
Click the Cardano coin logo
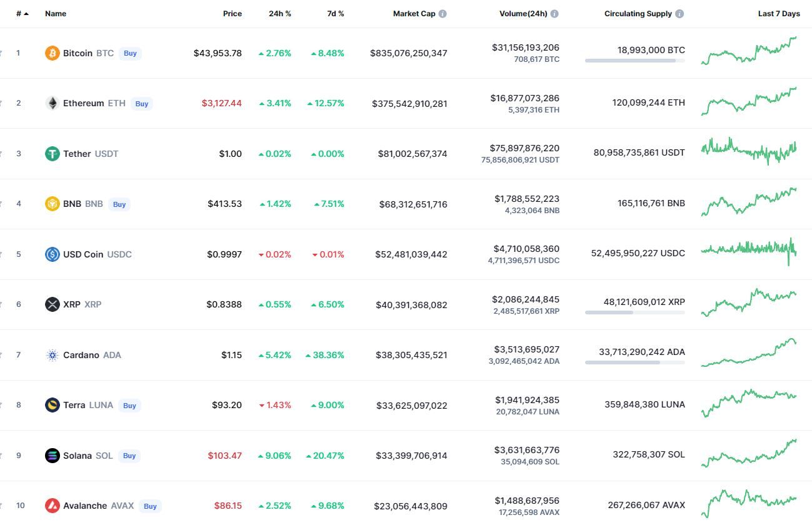[x=53, y=355]
